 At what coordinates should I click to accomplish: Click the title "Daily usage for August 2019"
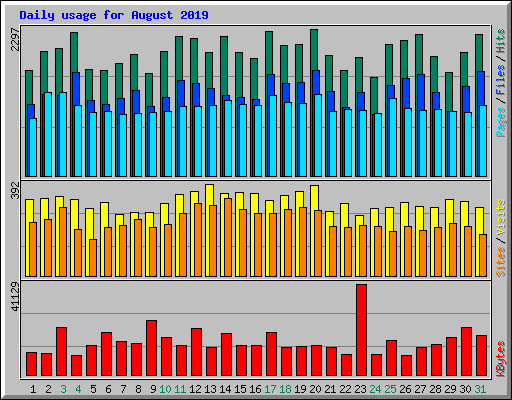(114, 15)
